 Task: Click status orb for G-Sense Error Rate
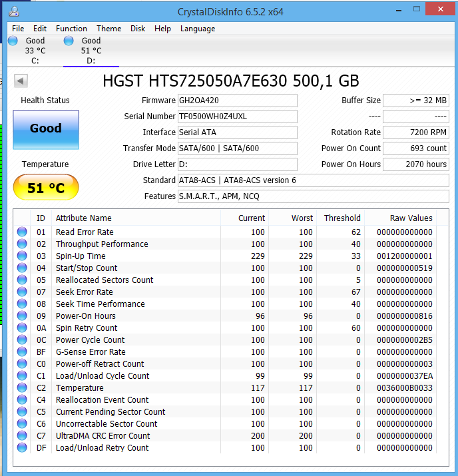tap(22, 352)
